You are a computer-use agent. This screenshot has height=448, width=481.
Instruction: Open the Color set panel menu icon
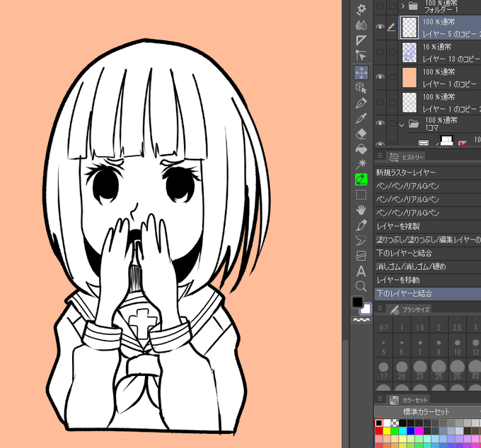(380, 399)
